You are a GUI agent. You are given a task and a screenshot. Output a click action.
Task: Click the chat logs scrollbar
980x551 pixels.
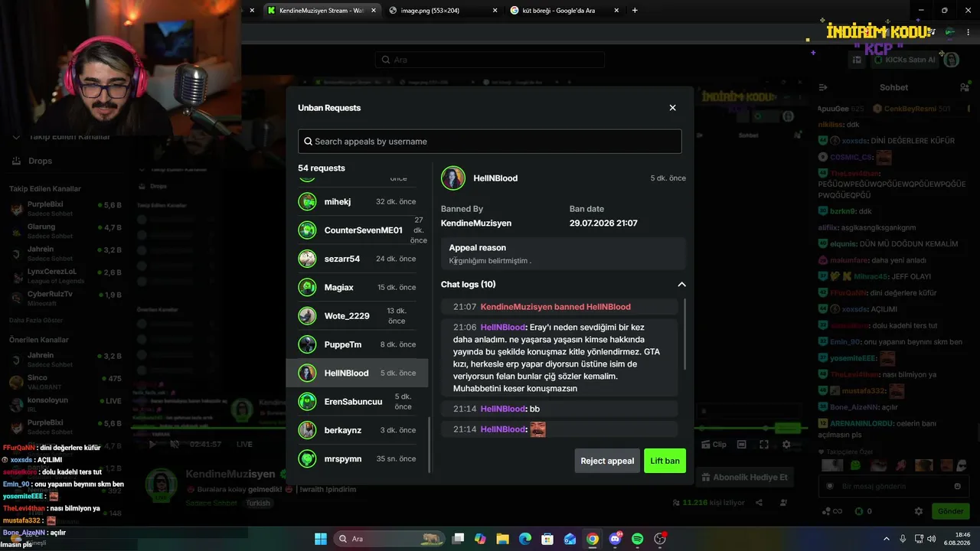(684, 334)
